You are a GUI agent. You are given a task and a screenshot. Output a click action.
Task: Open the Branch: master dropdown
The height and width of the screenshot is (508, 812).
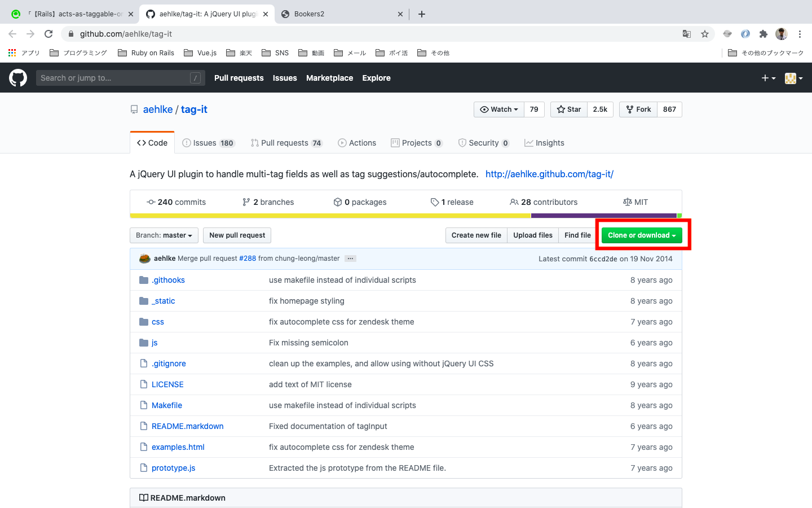[x=164, y=235]
